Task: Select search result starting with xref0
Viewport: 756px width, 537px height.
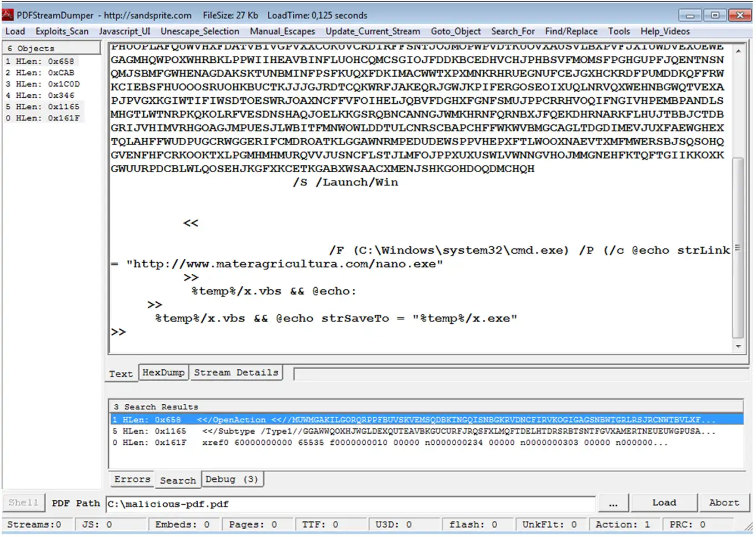Action: [x=426, y=443]
